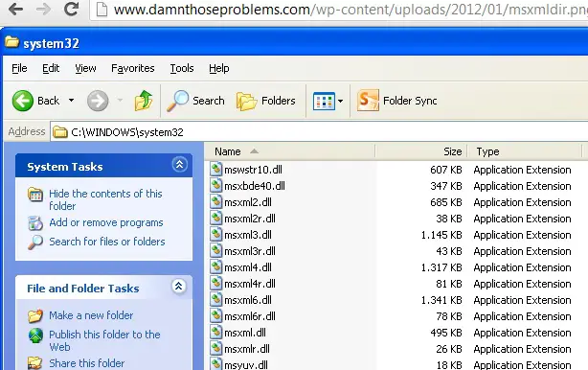Click the mswstr10.dll file name

pyautogui.click(x=253, y=170)
